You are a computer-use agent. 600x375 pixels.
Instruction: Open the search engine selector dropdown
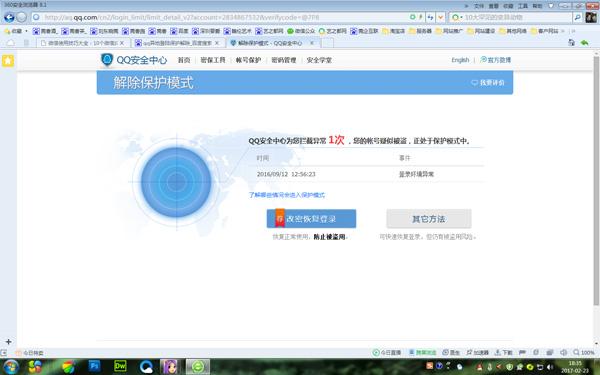(x=457, y=17)
